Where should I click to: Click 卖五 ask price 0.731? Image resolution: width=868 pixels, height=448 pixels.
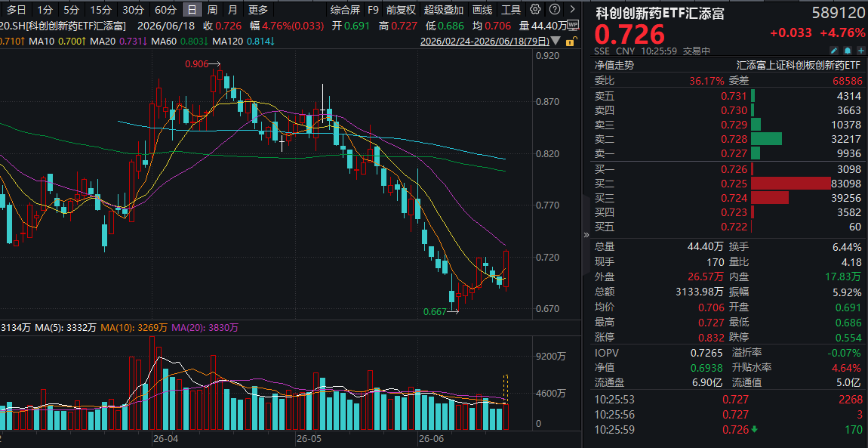(x=734, y=96)
